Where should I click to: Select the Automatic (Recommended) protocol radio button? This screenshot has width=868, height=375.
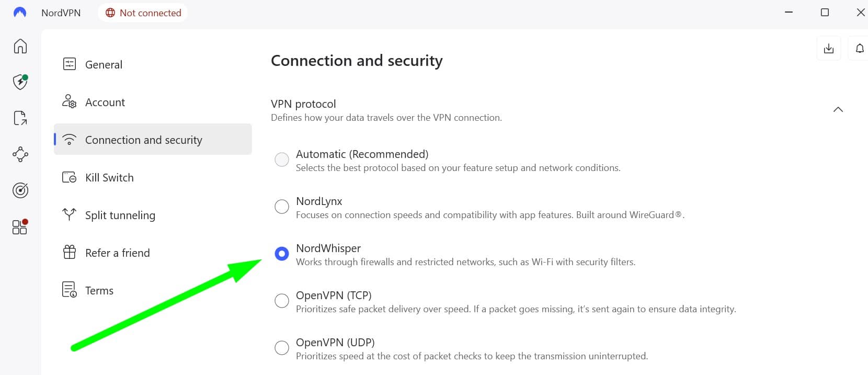coord(282,160)
